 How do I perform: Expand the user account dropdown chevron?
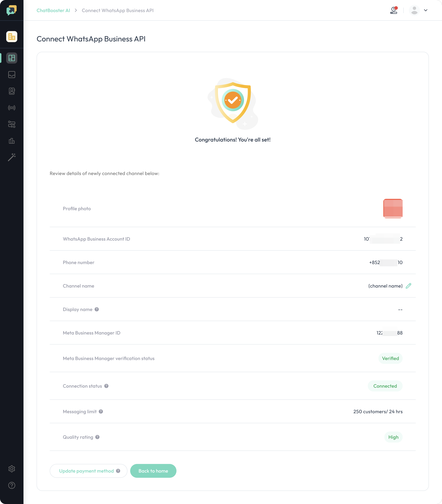pyautogui.click(x=426, y=10)
